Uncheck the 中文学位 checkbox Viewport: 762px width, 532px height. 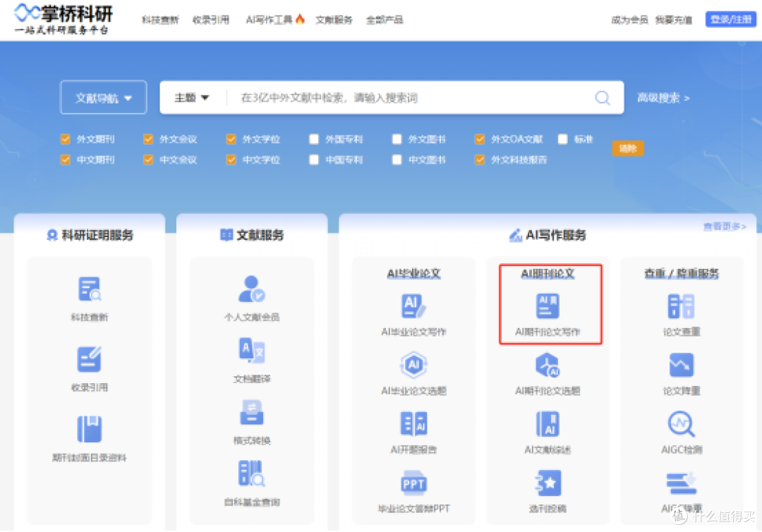click(x=231, y=160)
